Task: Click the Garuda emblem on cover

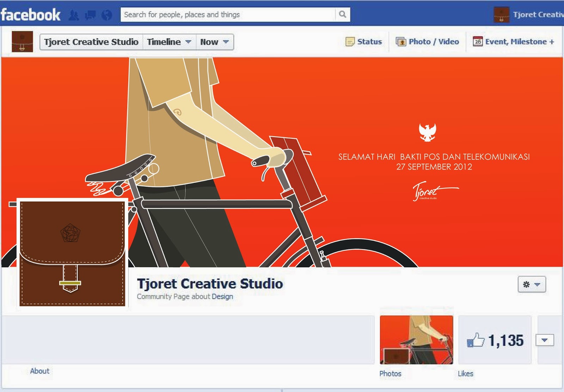Action: (428, 133)
